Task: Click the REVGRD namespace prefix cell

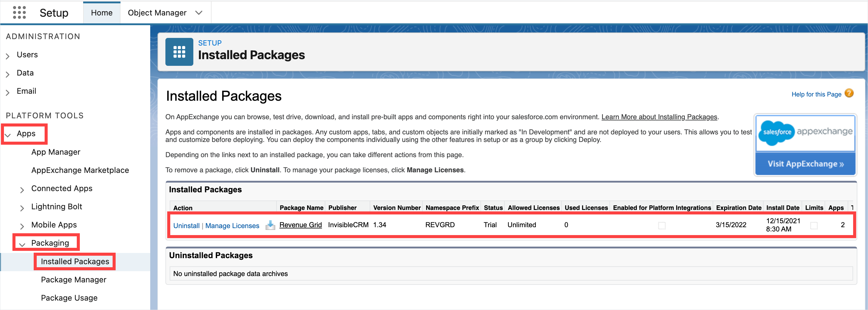Action: point(440,224)
